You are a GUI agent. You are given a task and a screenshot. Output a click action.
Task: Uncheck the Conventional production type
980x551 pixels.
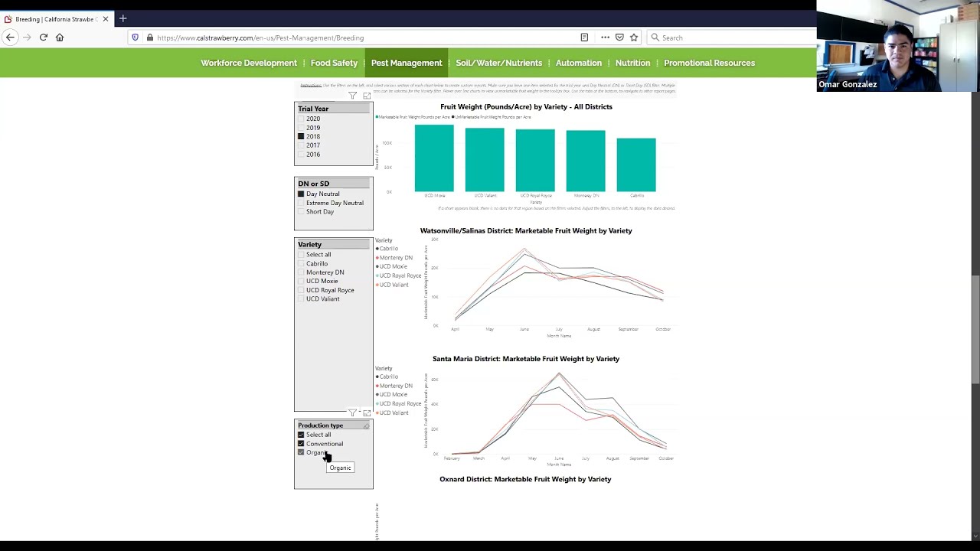[301, 444]
